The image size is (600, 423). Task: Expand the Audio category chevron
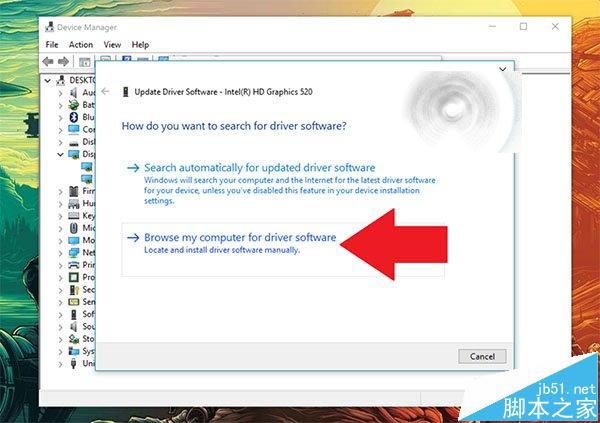(x=60, y=93)
